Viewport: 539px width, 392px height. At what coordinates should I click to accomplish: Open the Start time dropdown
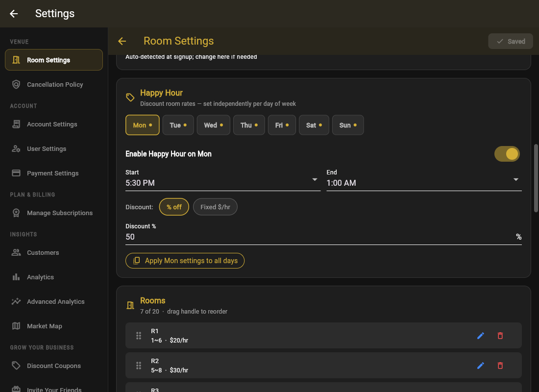click(x=223, y=179)
